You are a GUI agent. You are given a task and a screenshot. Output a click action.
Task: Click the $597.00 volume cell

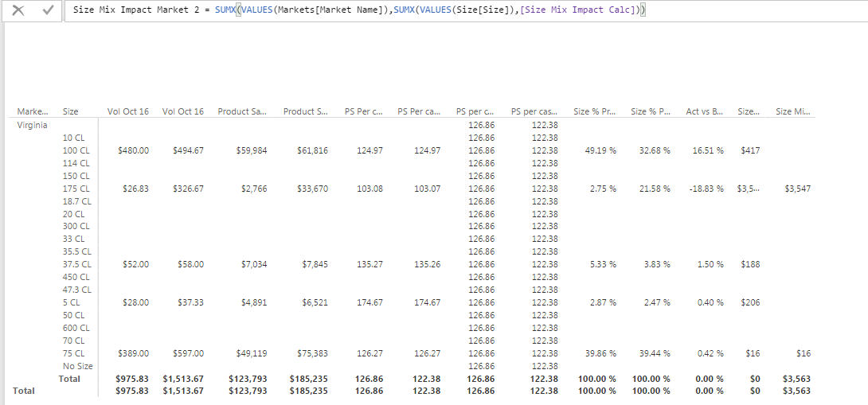[x=188, y=353]
